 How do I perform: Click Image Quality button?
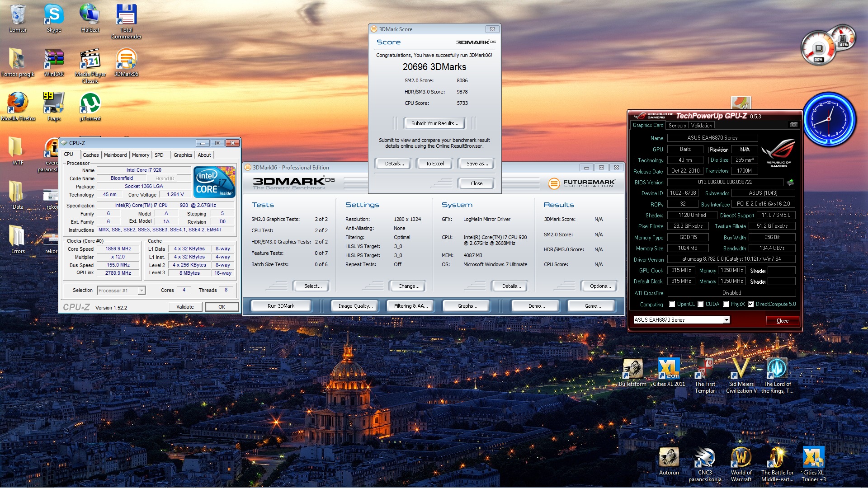pos(356,306)
